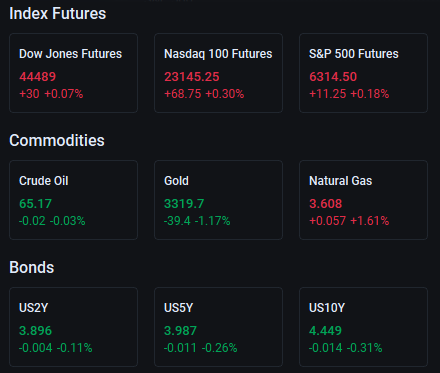Open the S&P 500 Futures card
Viewport: 440px width, 373px height.
pyautogui.click(x=363, y=73)
